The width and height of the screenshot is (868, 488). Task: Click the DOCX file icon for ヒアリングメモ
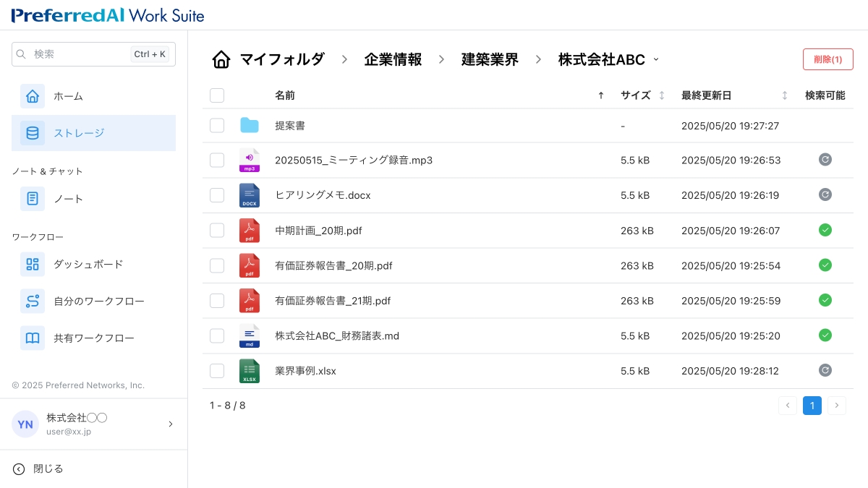pyautogui.click(x=250, y=195)
